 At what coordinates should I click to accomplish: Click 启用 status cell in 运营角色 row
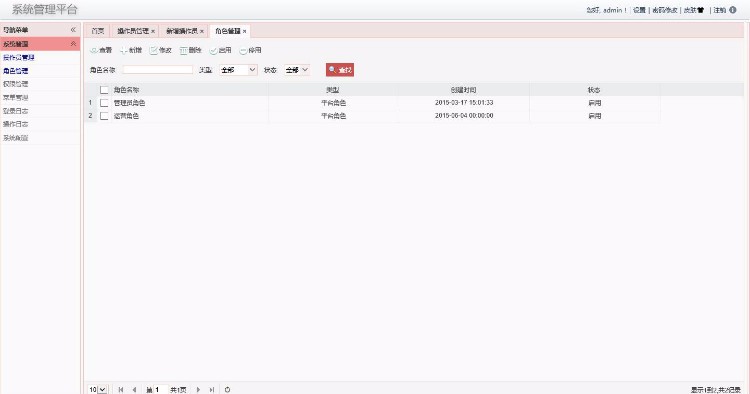pos(595,116)
